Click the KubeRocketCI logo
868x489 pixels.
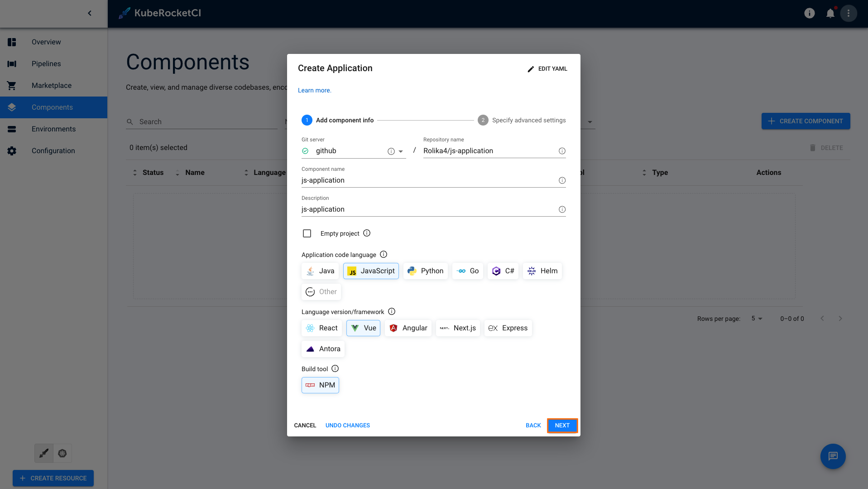pos(160,13)
